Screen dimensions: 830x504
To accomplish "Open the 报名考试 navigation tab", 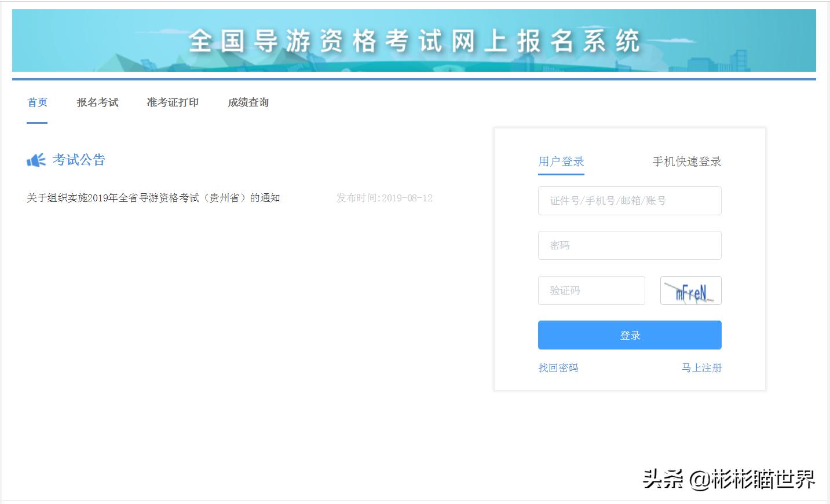I will (x=97, y=102).
